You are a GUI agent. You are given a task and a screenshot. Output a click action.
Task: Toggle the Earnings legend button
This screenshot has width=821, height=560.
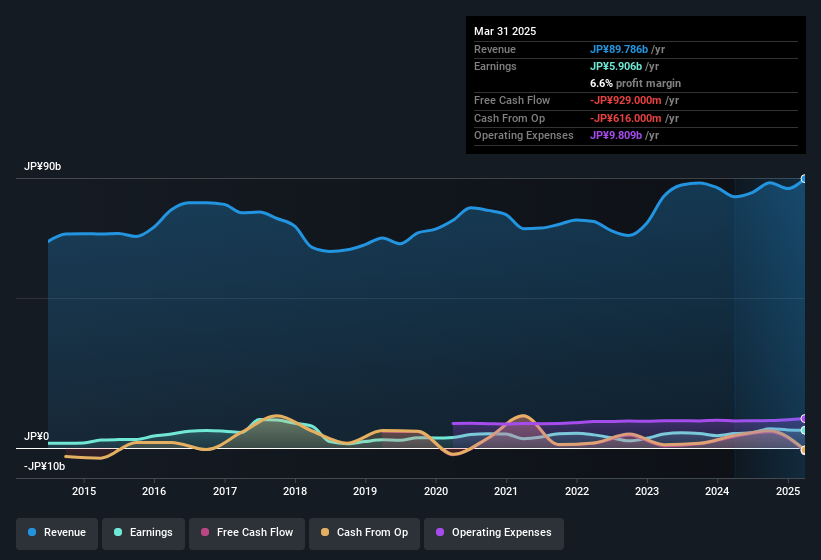[x=143, y=533]
